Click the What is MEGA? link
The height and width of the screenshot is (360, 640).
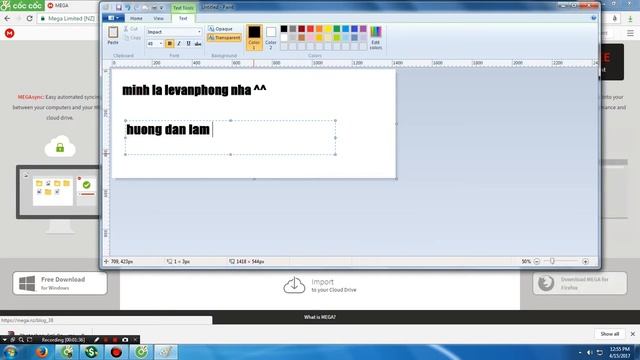(x=320, y=317)
